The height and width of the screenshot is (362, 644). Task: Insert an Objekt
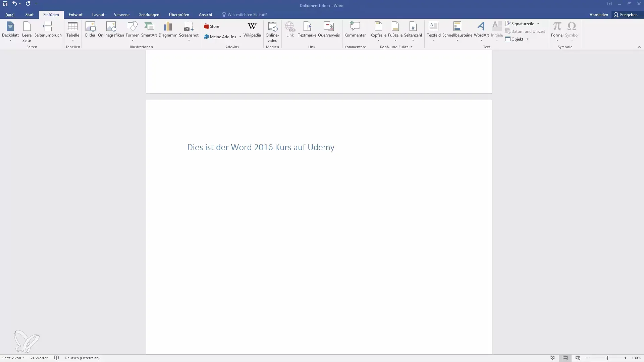tap(514, 39)
